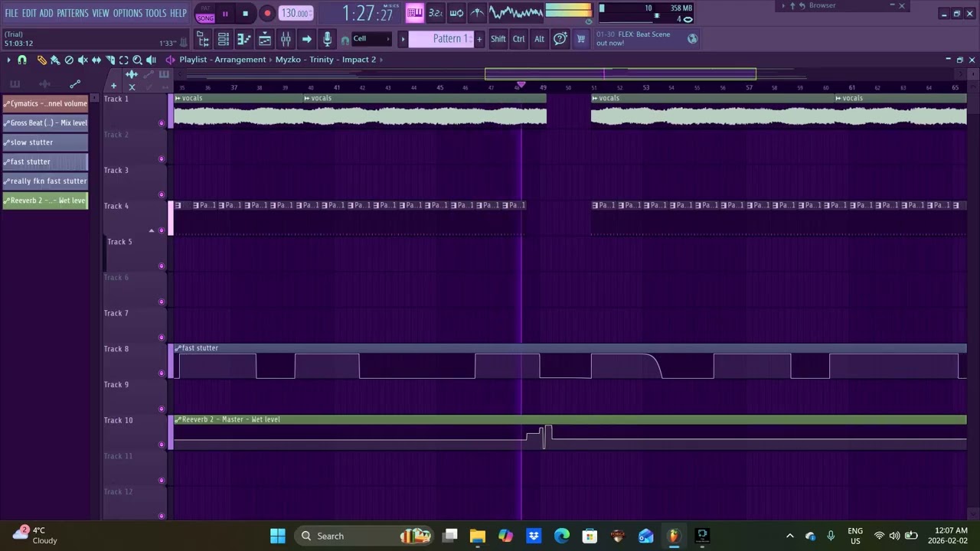The image size is (980, 551).
Task: Select the slow stutter clip in picker
Action: [x=45, y=142]
